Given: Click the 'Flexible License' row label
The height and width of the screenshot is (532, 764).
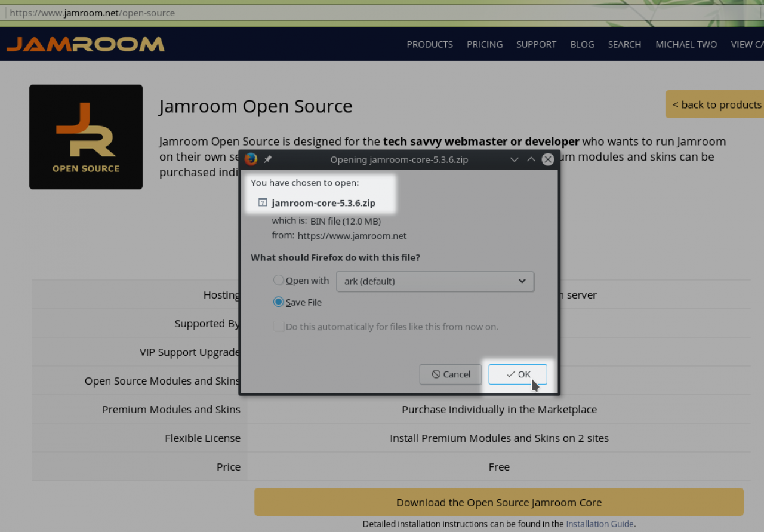Looking at the screenshot, I should (x=203, y=438).
